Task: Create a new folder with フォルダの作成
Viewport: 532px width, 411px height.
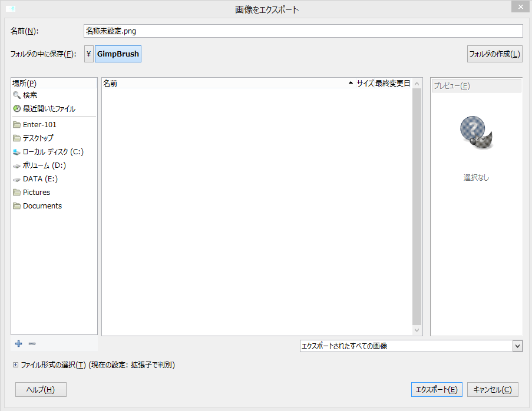Action: click(x=494, y=54)
